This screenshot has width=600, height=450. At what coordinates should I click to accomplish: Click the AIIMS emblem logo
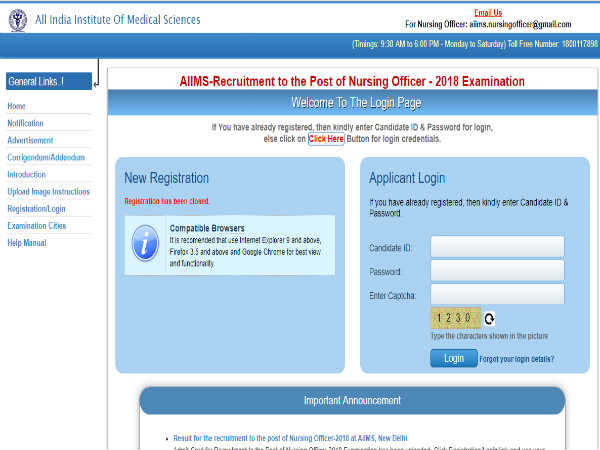click(18, 20)
